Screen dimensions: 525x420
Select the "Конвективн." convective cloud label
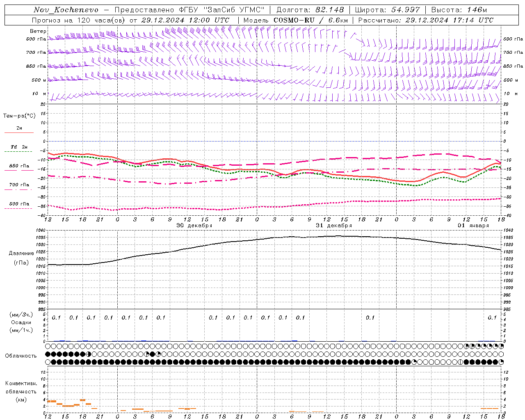pyautogui.click(x=21, y=383)
